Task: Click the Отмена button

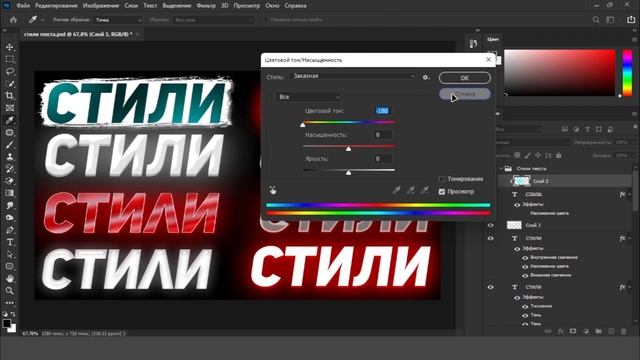Action: 464,94
